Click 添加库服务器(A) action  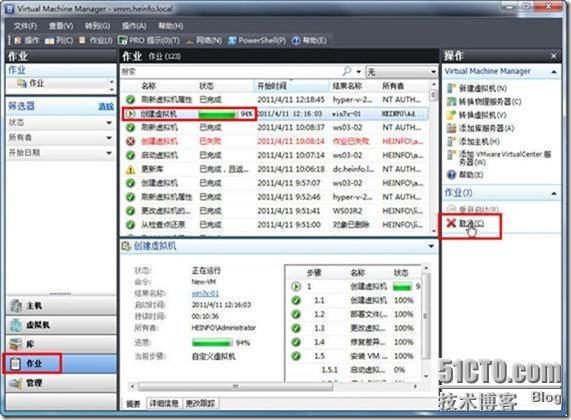(481, 128)
